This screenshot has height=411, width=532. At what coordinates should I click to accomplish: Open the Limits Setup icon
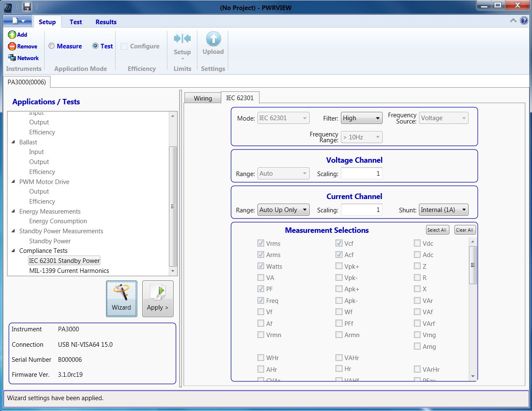(182, 39)
